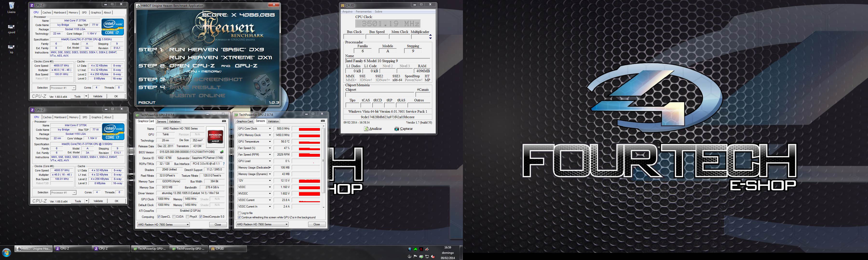868x260 pixels.
Task: Click Run Heaven "Basic" DX9 step
Action: (x=217, y=49)
